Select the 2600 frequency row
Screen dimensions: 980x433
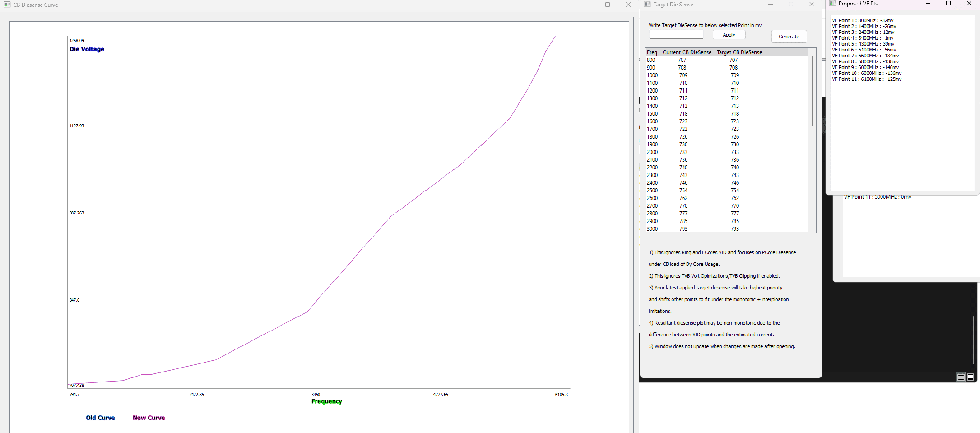pyautogui.click(x=727, y=198)
